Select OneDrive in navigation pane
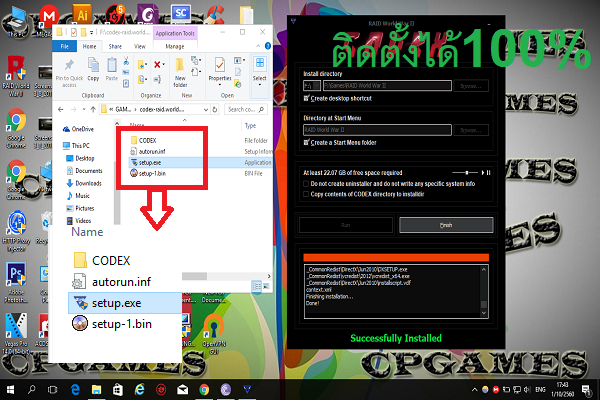 pos(78,129)
